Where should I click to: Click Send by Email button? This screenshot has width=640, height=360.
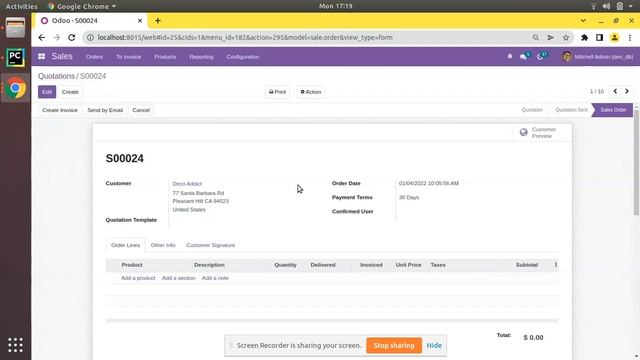click(105, 110)
